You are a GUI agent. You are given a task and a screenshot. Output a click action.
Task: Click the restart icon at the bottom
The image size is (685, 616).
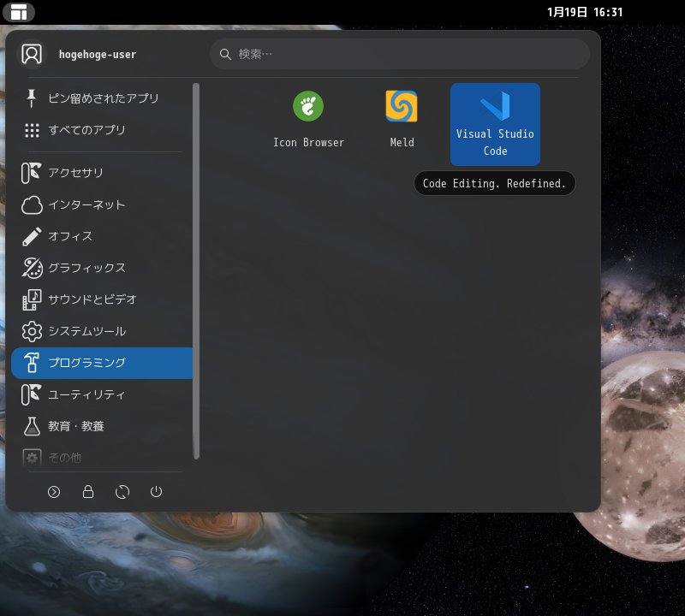(122, 492)
